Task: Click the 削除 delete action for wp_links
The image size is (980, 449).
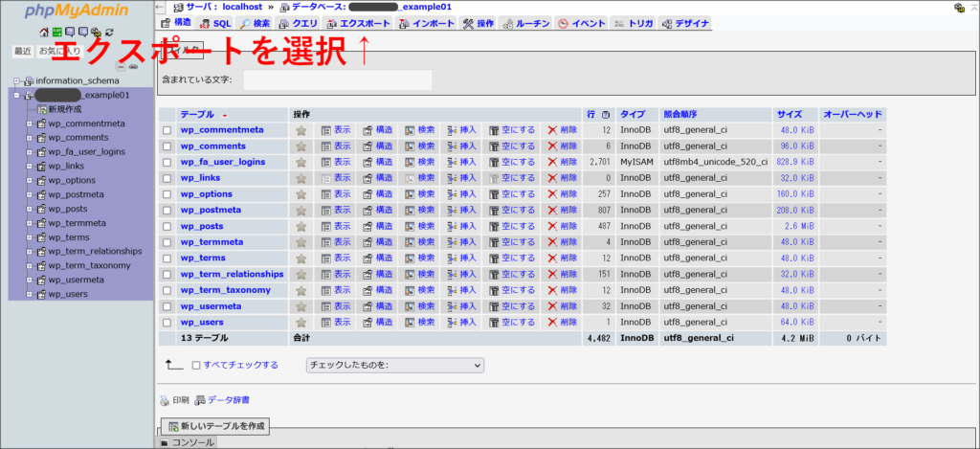Action: coord(563,178)
